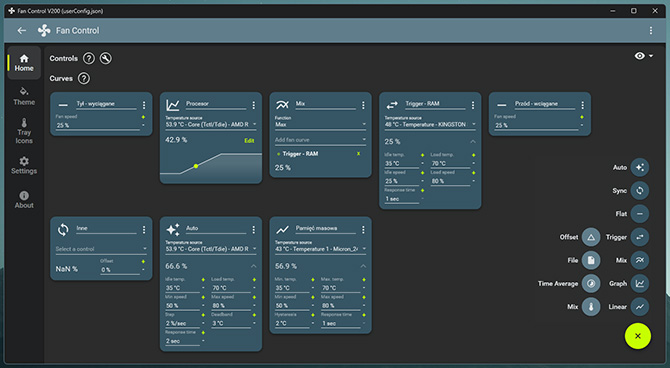Increase the Inne Offset value with plus
Image resolution: width=670 pixels, height=368 pixels.
[143, 262]
